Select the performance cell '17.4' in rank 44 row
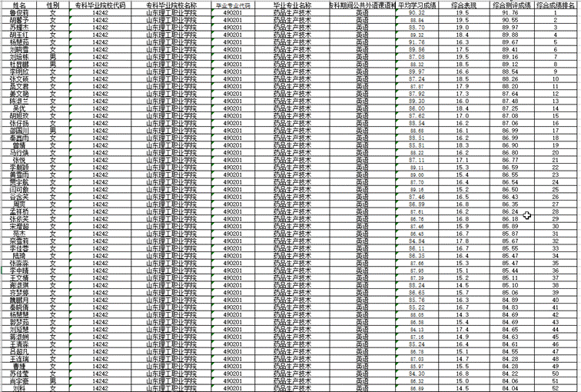 pyautogui.click(x=464, y=330)
